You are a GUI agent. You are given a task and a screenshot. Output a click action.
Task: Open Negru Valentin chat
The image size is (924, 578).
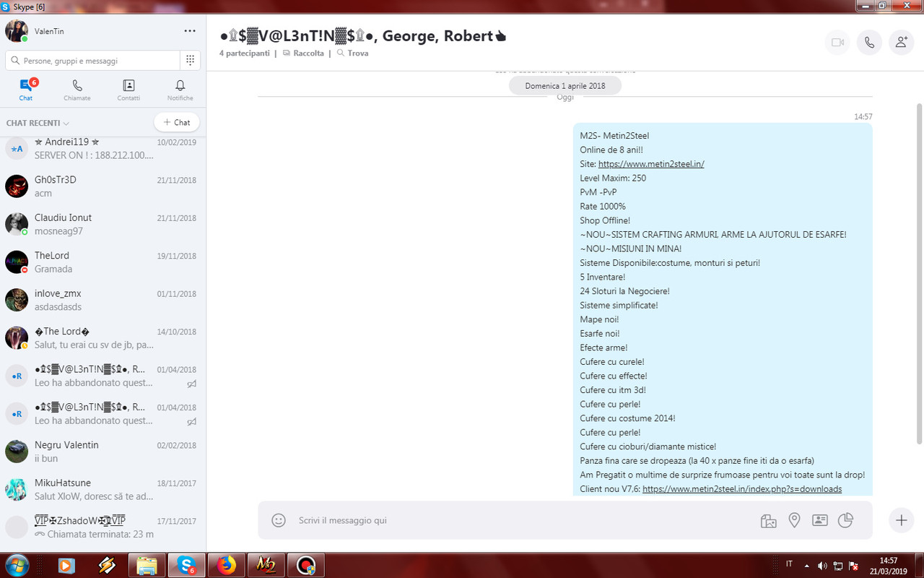tap(103, 452)
